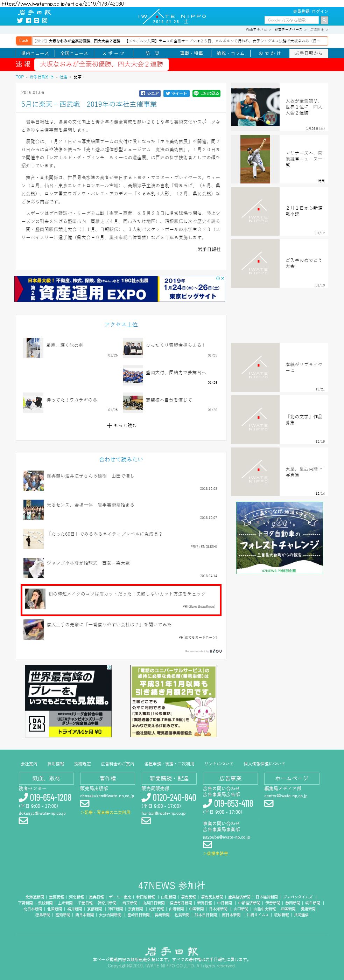Open the Toyota フォレストチャレンジ banner
The width and height of the screenshot is (344, 980).
pyautogui.click(x=279, y=537)
